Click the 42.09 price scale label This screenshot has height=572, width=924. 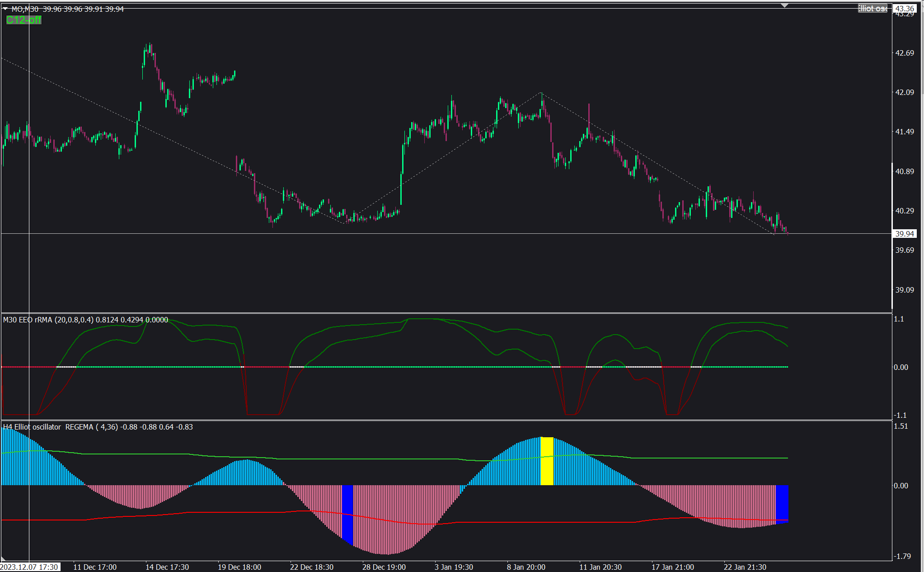click(905, 92)
